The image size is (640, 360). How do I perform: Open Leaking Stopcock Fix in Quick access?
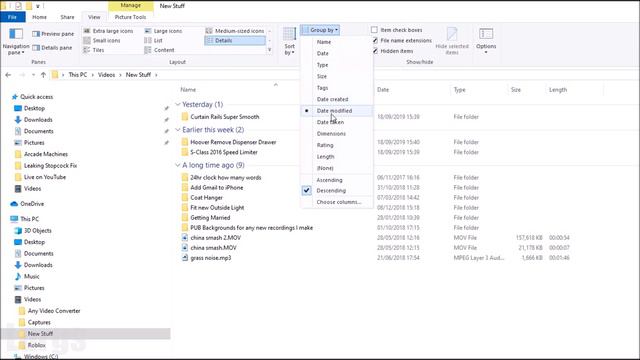(x=46, y=166)
